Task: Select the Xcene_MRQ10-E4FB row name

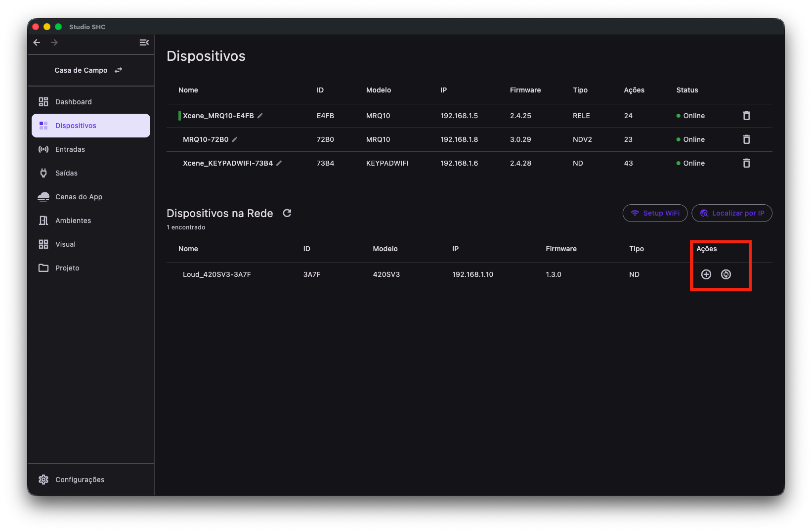Action: (218, 116)
